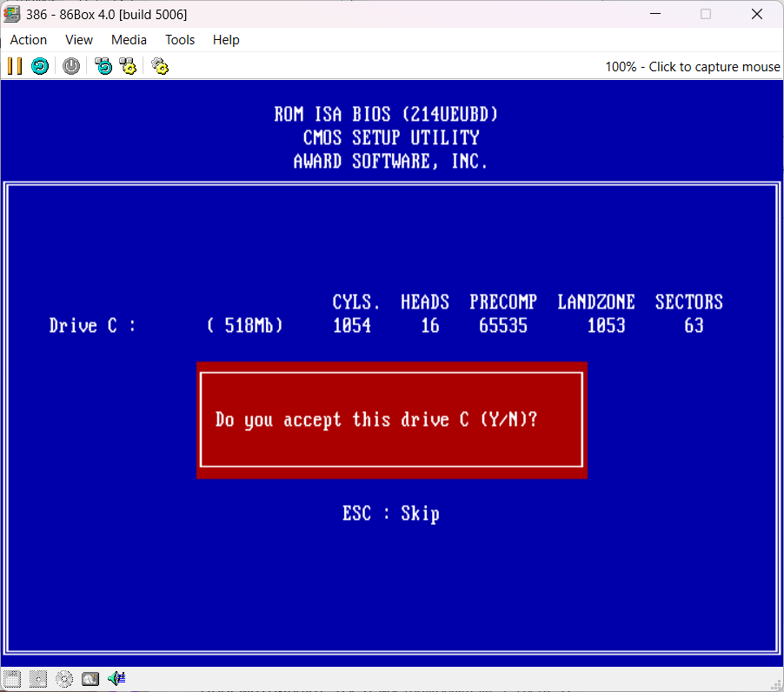Click the LANDZONE column header
Image resolution: width=784 pixels, height=692 pixels.
point(596,302)
